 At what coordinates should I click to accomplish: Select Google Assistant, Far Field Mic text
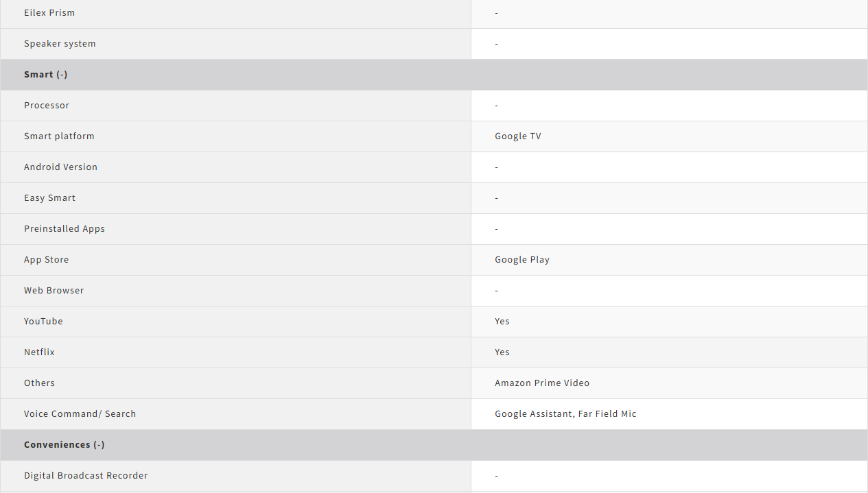pyautogui.click(x=565, y=414)
